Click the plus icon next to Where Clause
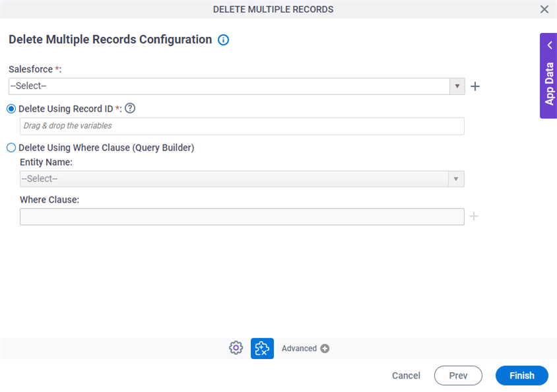This screenshot has width=557, height=392. point(474,216)
